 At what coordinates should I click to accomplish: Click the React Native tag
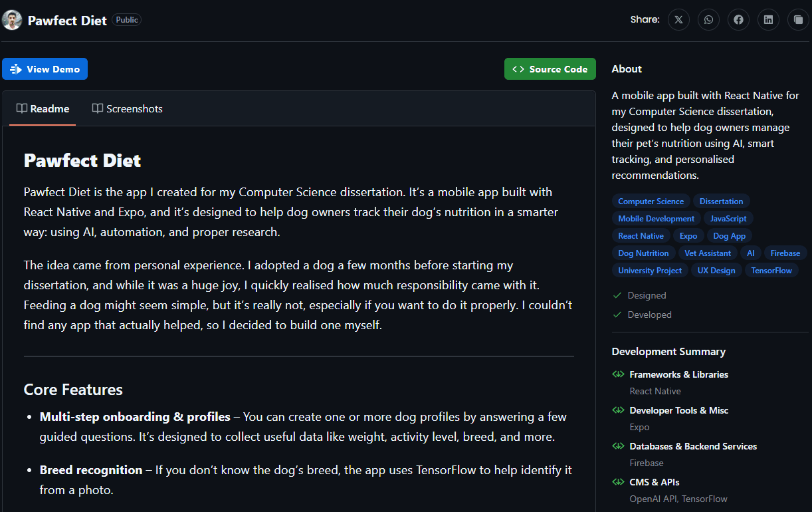(x=641, y=236)
